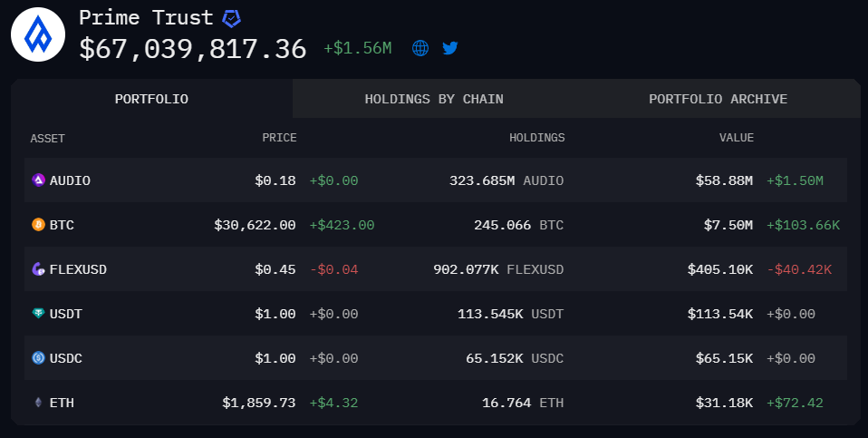Open the USDC asset name
The width and height of the screenshot is (868, 438).
coord(66,358)
